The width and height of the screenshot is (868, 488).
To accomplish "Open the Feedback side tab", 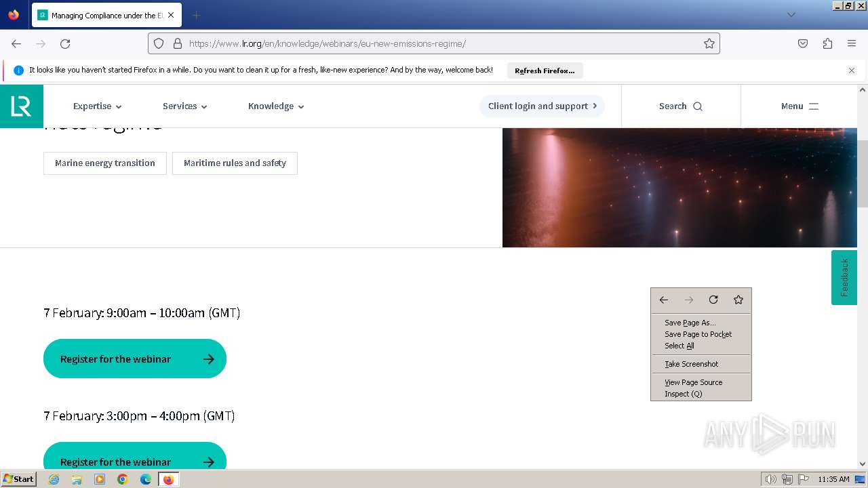I will pos(844,278).
